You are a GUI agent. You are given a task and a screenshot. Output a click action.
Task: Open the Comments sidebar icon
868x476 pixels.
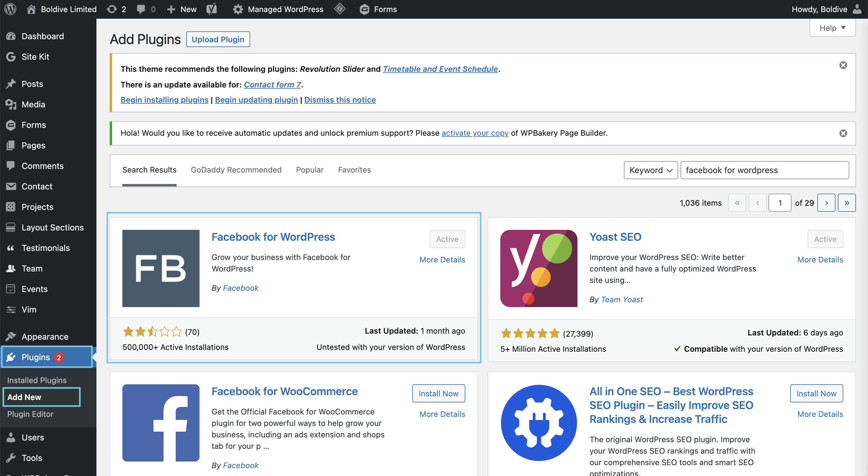tap(11, 166)
